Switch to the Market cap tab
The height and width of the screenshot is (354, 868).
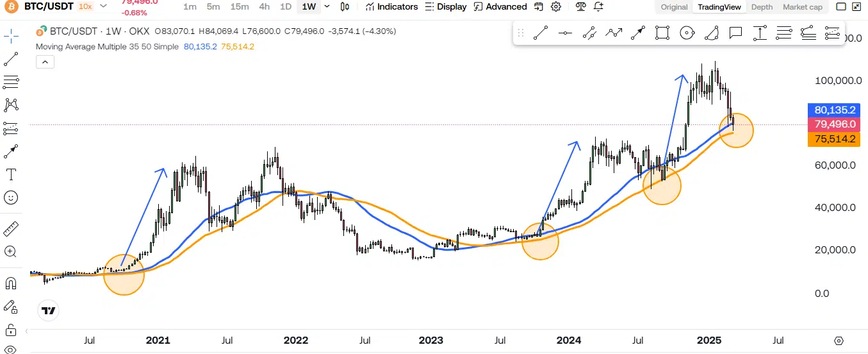pyautogui.click(x=802, y=7)
